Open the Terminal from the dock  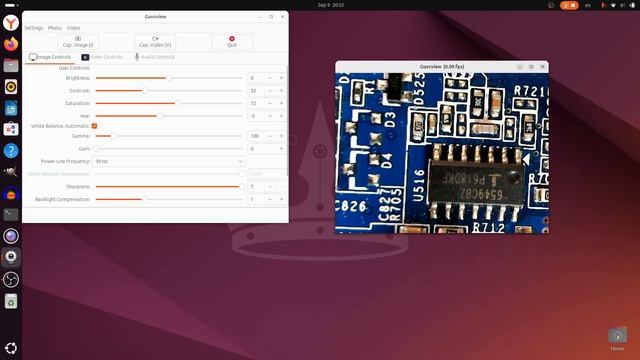pos(11,214)
